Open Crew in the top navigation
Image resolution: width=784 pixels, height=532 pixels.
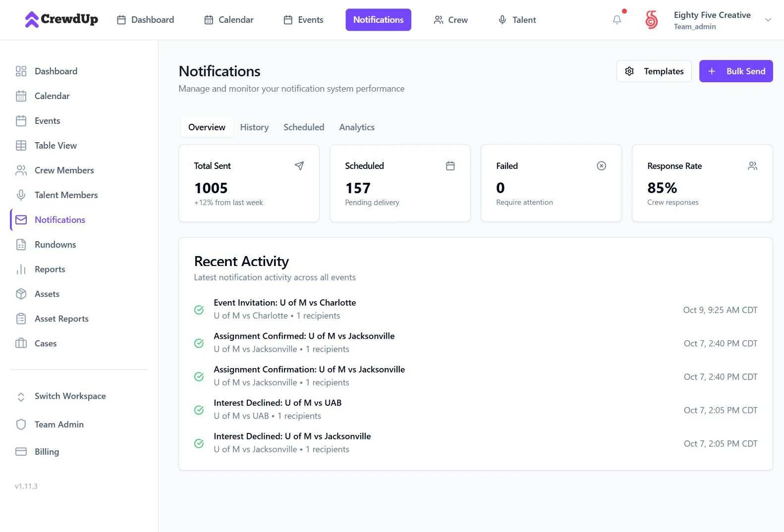click(450, 20)
